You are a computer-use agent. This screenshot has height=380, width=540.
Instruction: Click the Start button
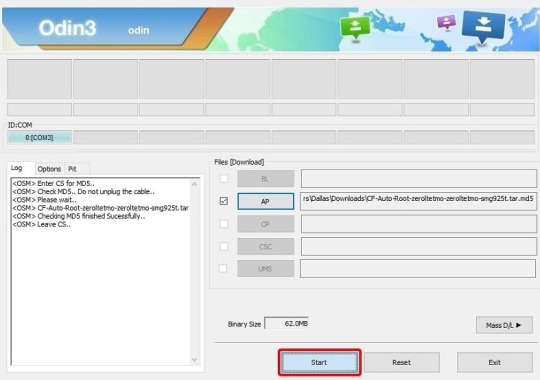(x=319, y=362)
